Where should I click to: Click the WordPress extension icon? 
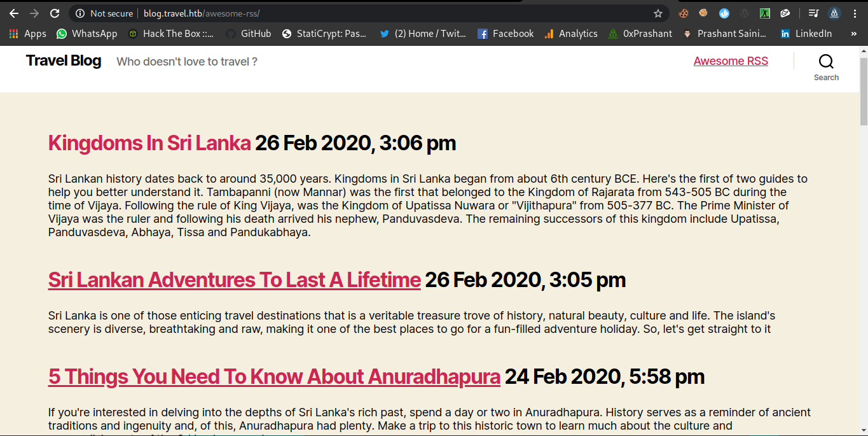click(745, 13)
